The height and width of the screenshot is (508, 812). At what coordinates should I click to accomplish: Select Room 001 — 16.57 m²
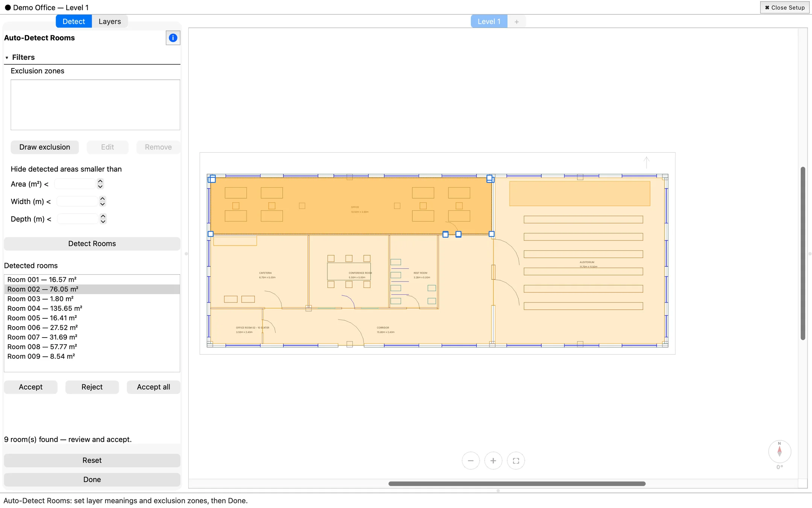coord(92,280)
